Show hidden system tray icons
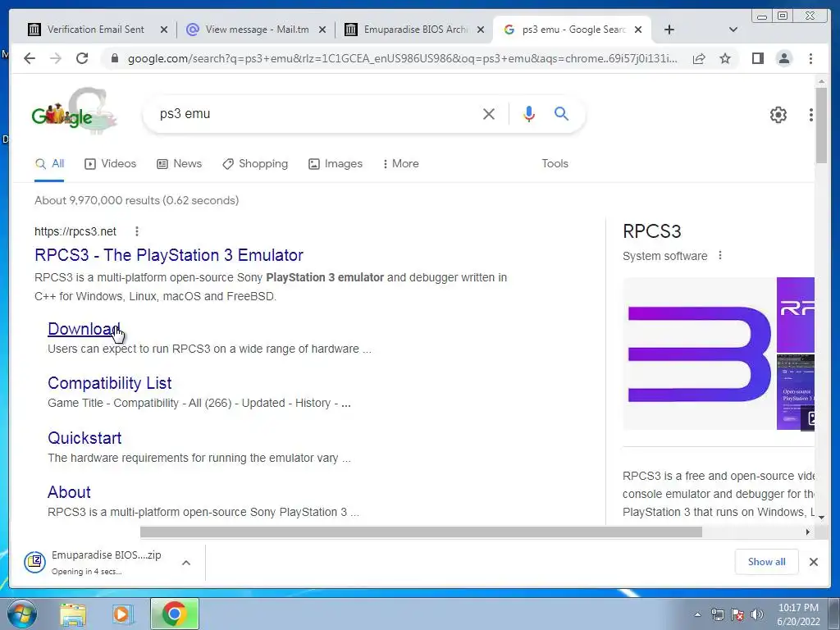 pyautogui.click(x=697, y=614)
